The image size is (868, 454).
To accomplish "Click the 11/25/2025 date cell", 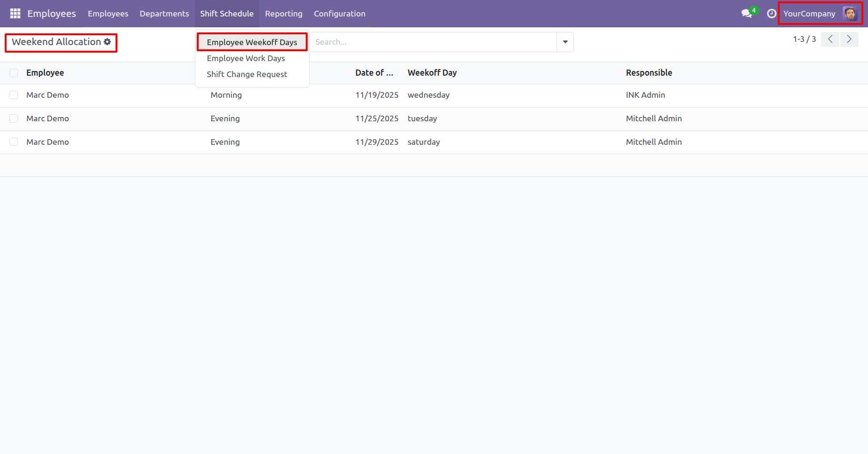I will coord(377,118).
